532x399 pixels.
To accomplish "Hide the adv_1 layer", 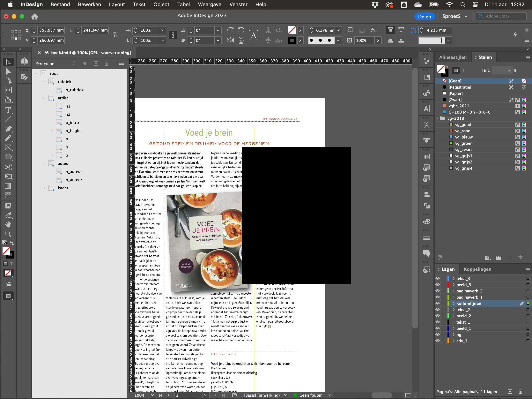I will (x=438, y=341).
